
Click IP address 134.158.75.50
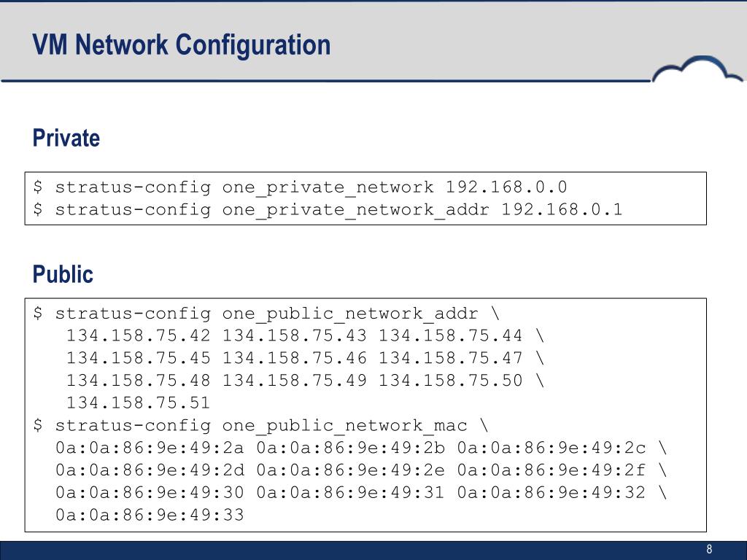pos(451,380)
